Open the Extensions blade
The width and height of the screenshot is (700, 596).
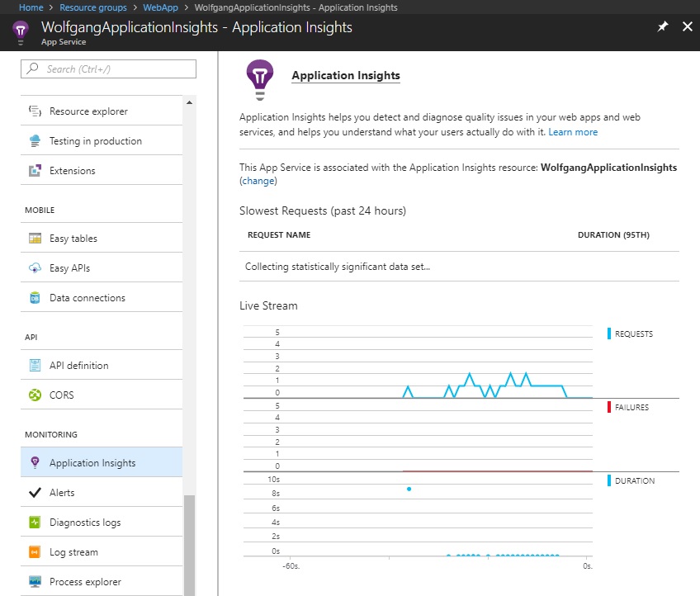click(x=70, y=170)
